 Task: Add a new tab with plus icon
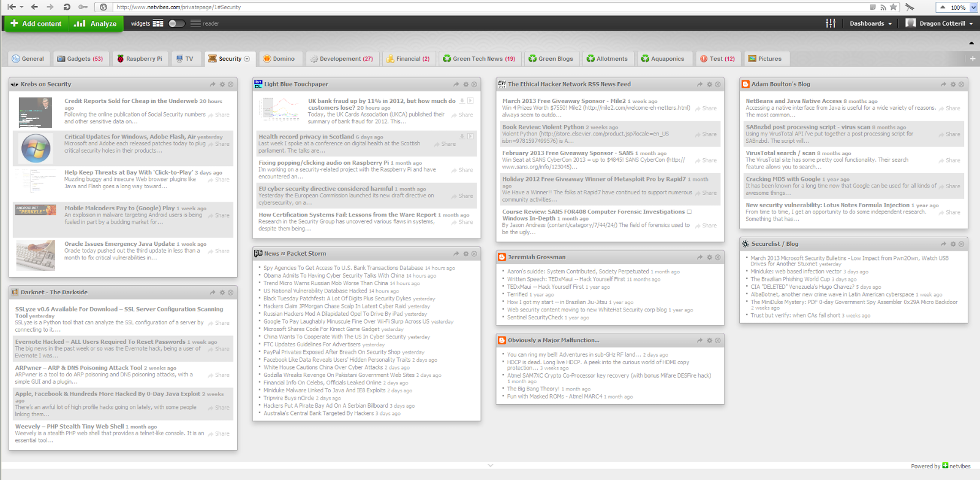973,59
